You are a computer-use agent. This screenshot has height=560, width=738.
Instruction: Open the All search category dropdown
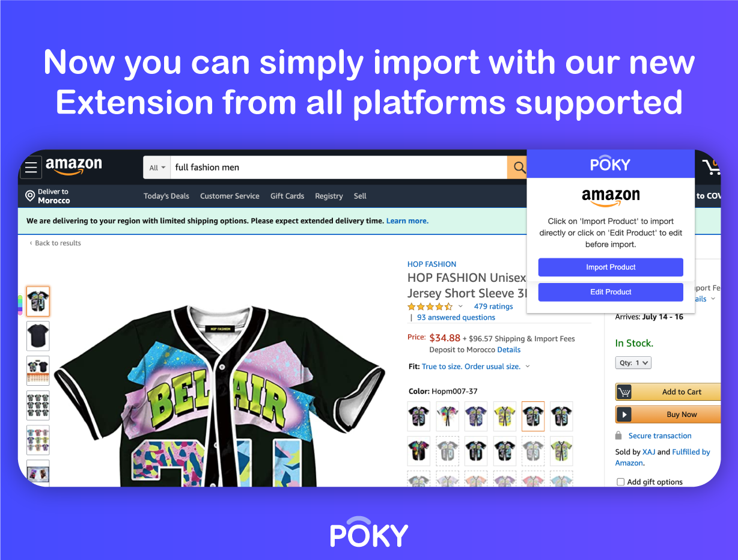pyautogui.click(x=157, y=168)
